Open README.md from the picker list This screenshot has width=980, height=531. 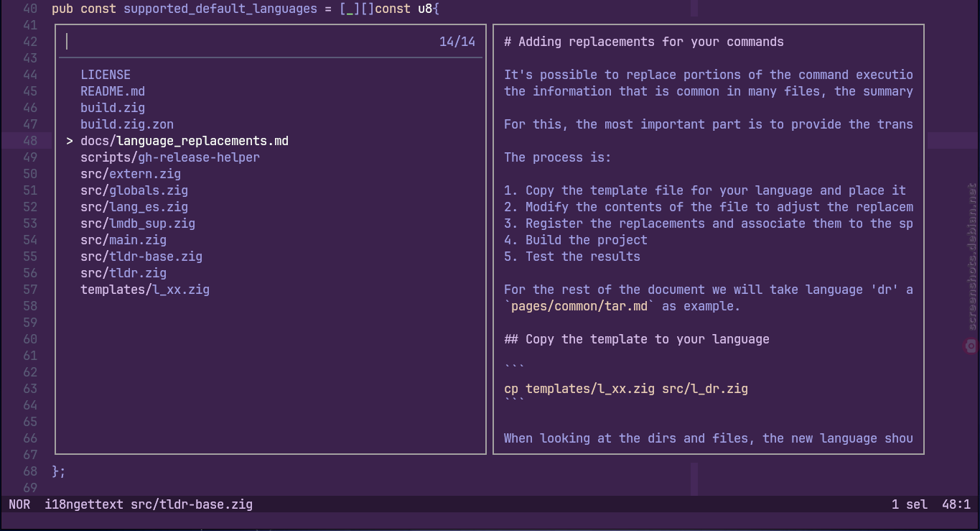(113, 91)
